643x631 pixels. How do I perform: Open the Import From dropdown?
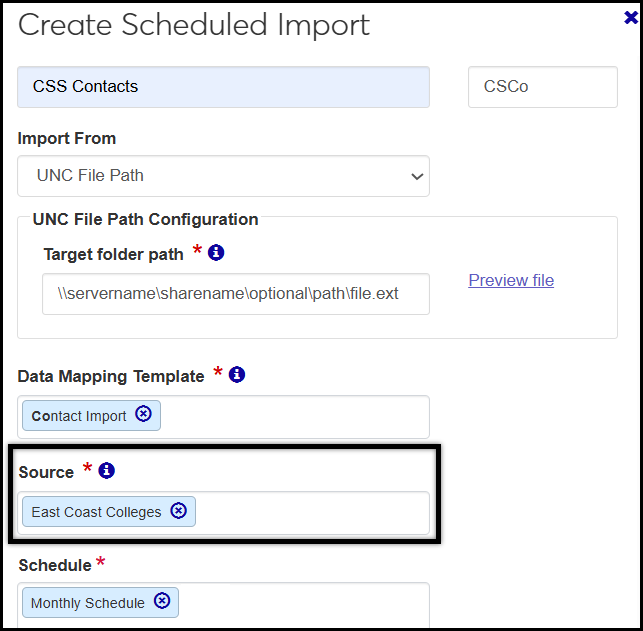pyautogui.click(x=223, y=176)
